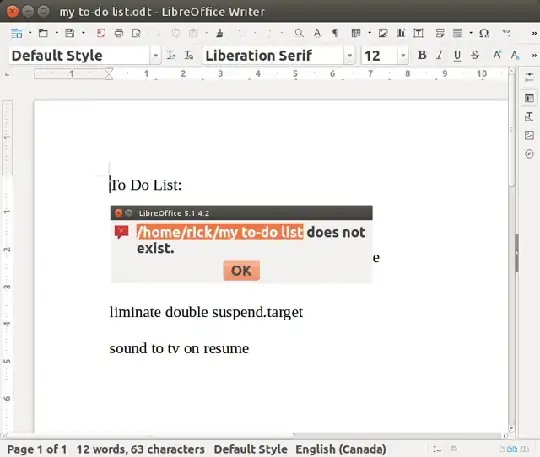Click 'English (Canada)' language in status bar
The height and width of the screenshot is (457, 540).
pos(341,449)
